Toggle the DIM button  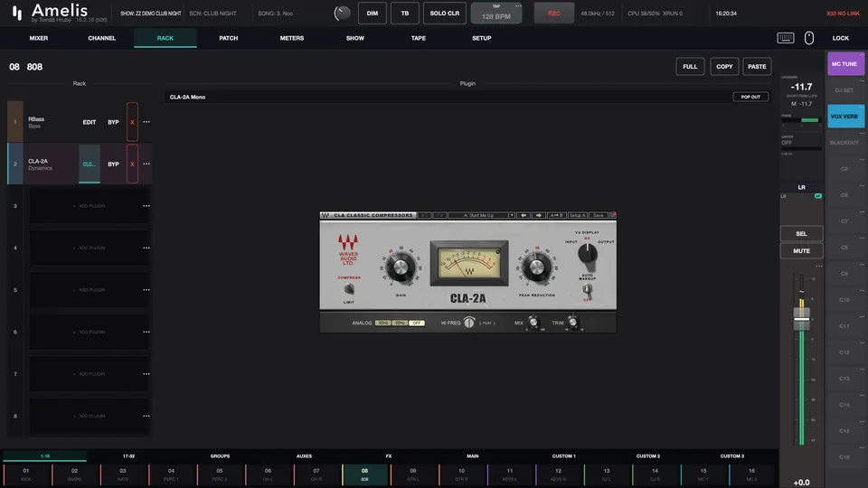372,14
